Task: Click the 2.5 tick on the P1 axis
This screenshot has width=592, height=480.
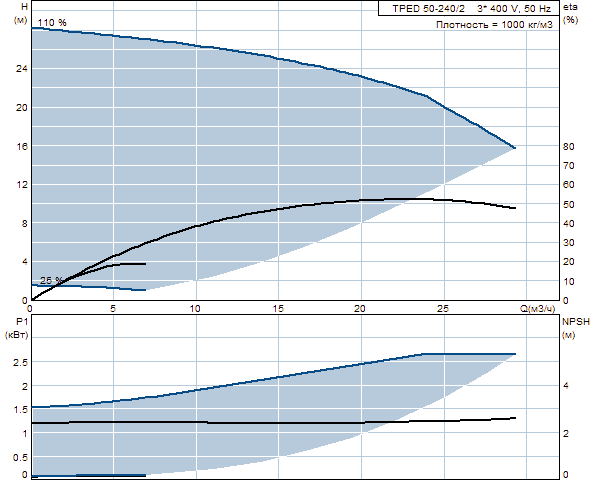Action: click(20, 363)
